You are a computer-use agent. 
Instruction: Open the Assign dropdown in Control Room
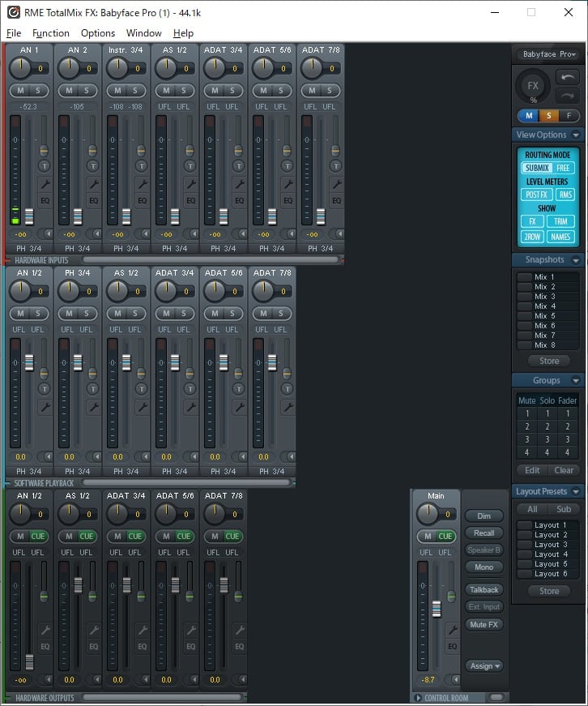coord(484,665)
